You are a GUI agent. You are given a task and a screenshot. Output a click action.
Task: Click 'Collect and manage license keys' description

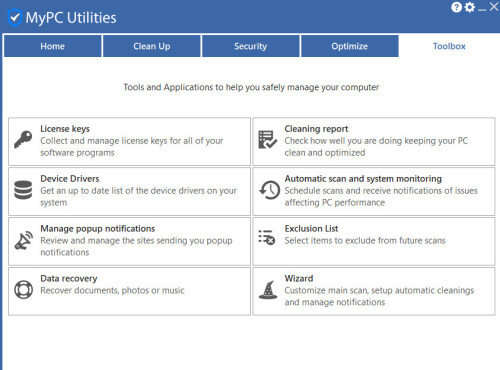tap(132, 147)
